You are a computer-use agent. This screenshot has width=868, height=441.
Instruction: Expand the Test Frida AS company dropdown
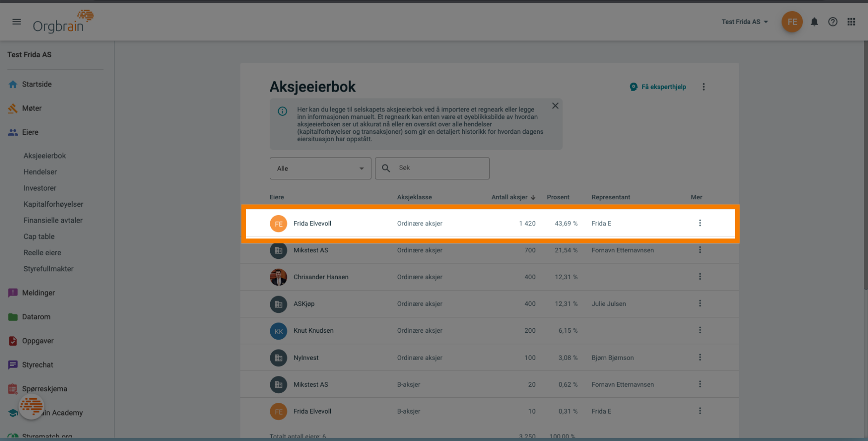click(x=745, y=22)
